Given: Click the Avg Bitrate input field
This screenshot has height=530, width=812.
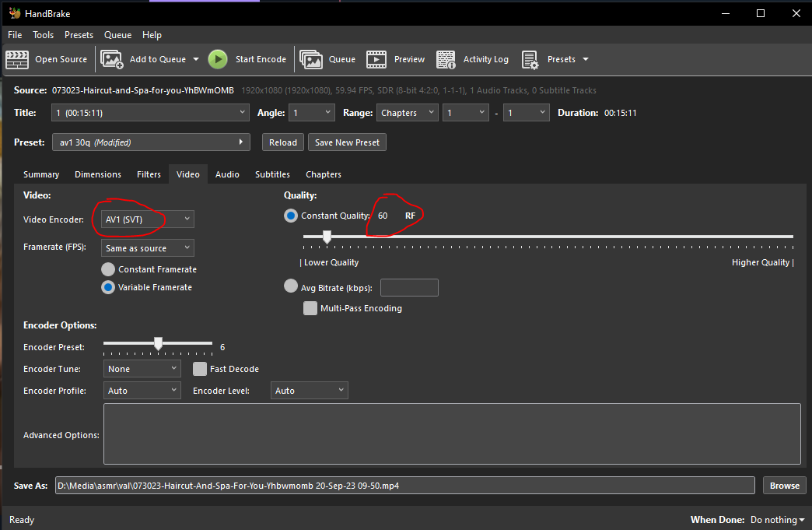Looking at the screenshot, I should coord(409,287).
